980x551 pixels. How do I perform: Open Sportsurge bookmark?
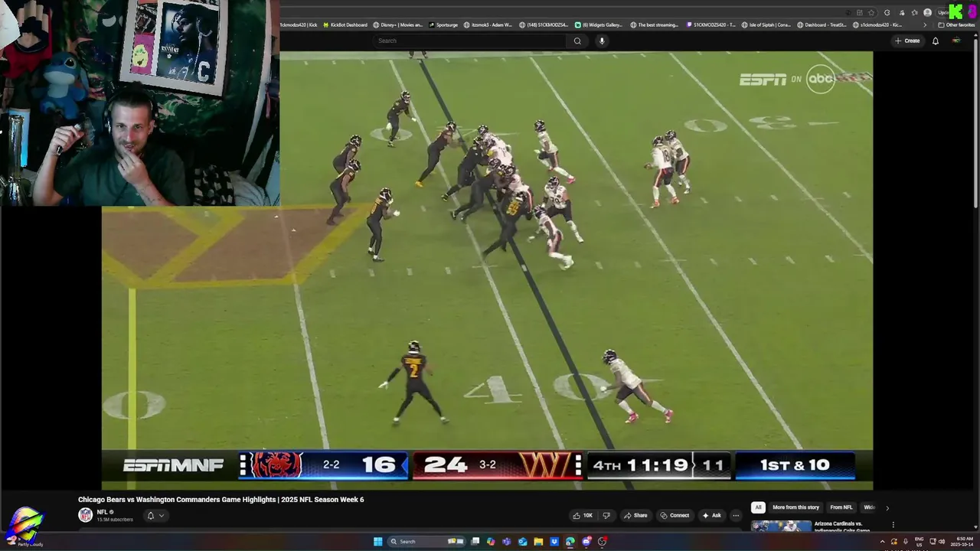tap(443, 24)
